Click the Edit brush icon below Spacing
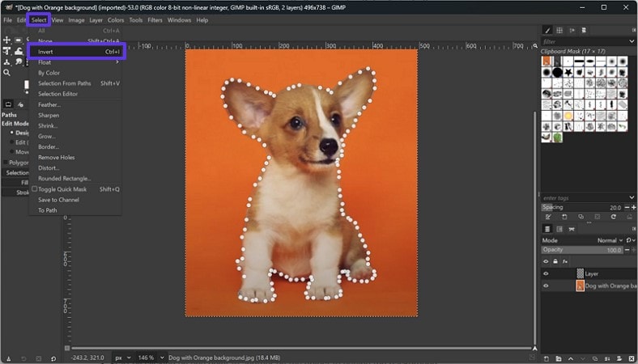 tap(548, 217)
